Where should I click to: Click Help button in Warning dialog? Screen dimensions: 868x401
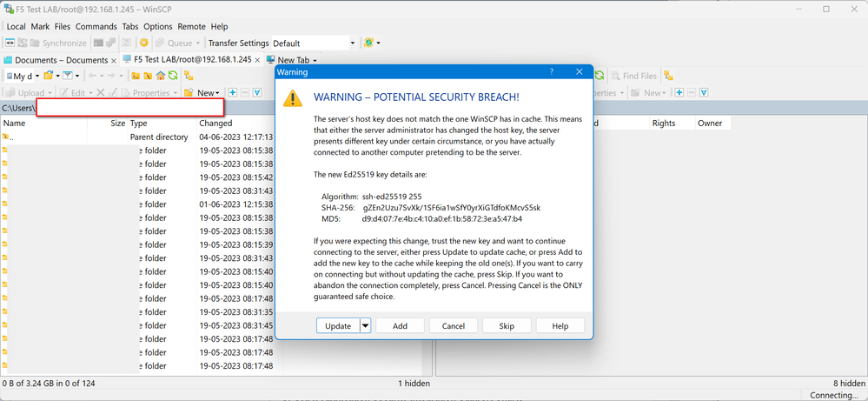(x=560, y=325)
